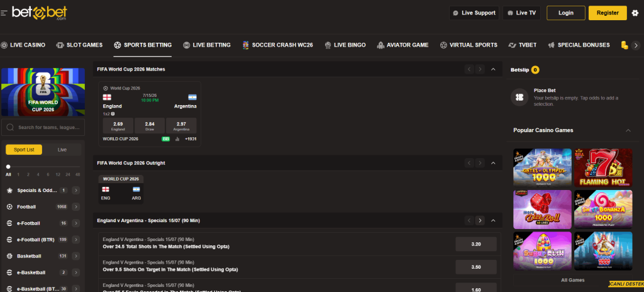Expand the e-Football (BTR) category arrow
The height and width of the screenshot is (292, 644).
coord(76,240)
